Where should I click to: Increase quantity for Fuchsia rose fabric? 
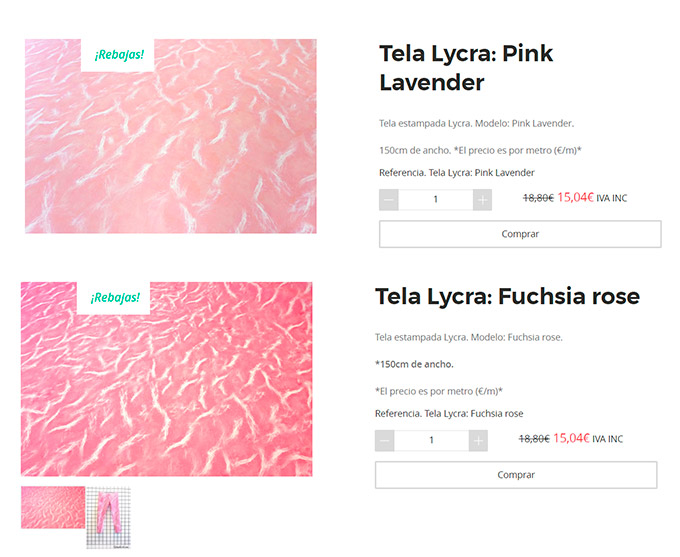(478, 441)
